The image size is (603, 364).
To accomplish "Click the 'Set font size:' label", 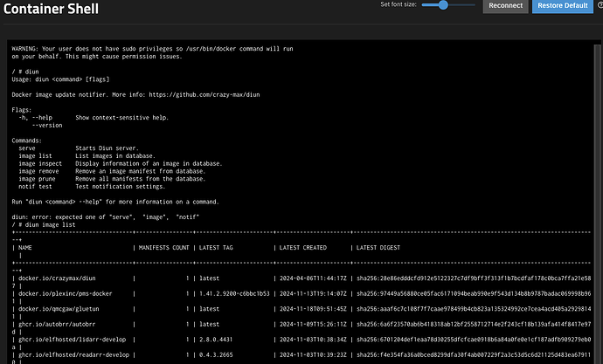I will pyautogui.click(x=399, y=4).
